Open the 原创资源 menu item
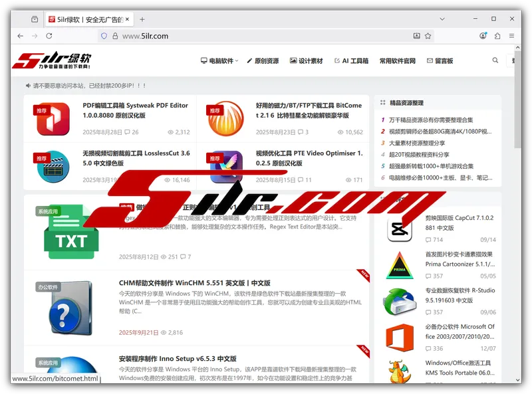Viewport: 532px width, 394px height. coord(263,60)
